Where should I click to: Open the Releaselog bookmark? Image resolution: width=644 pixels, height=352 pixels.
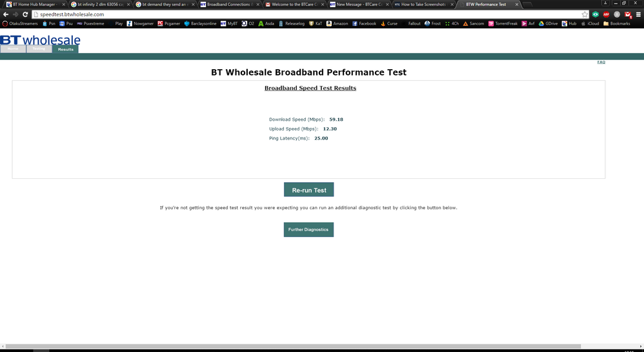[292, 24]
